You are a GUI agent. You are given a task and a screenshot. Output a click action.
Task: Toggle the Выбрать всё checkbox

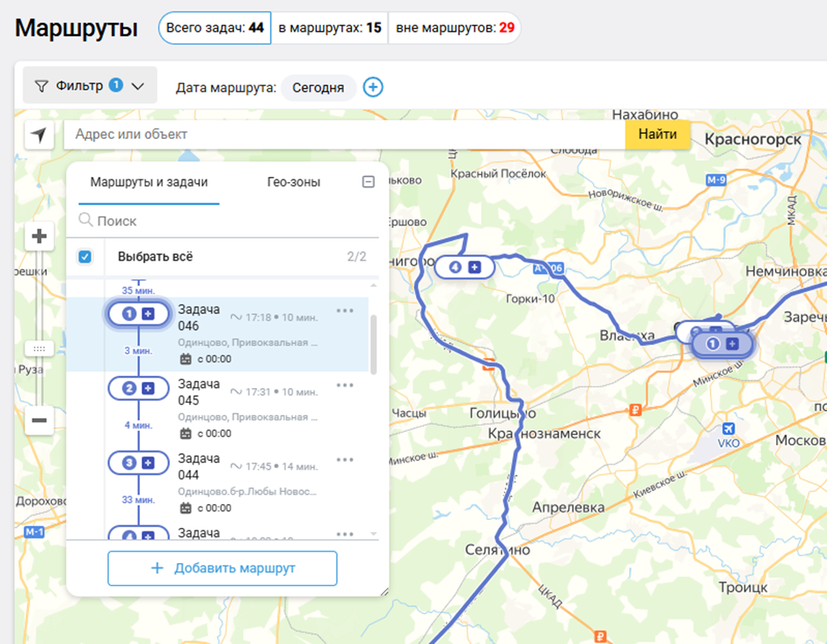84,257
